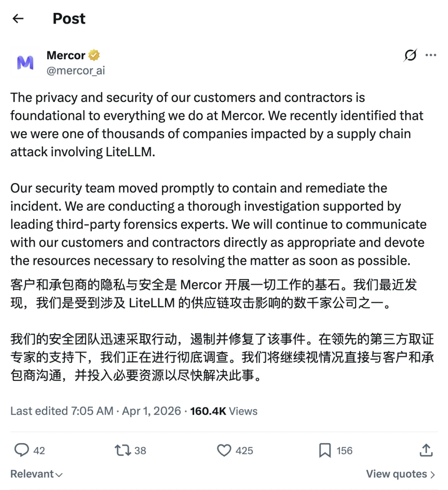Open the more options menu on the post

tap(431, 55)
